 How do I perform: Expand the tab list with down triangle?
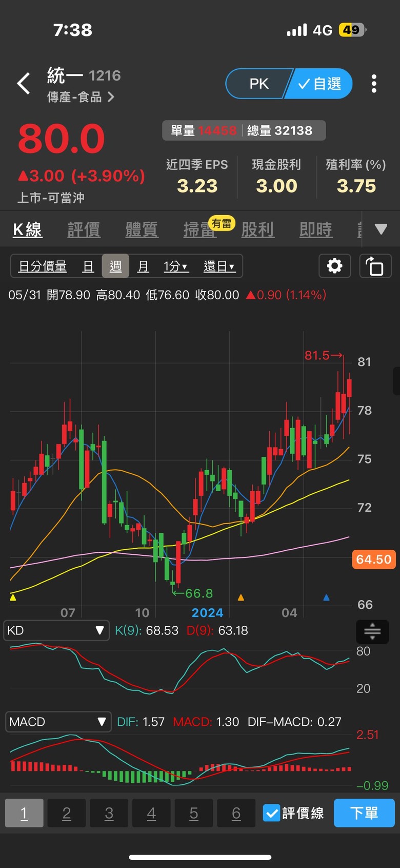pos(381,229)
